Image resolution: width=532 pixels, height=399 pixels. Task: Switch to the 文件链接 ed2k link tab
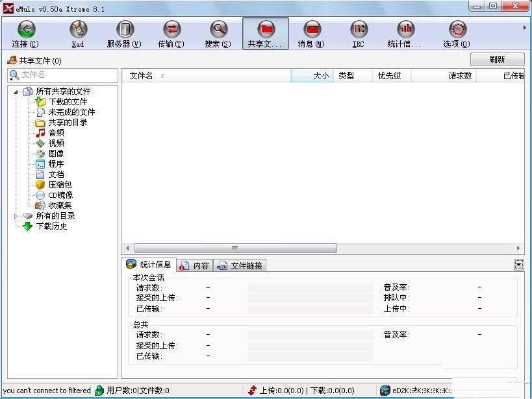(x=240, y=266)
